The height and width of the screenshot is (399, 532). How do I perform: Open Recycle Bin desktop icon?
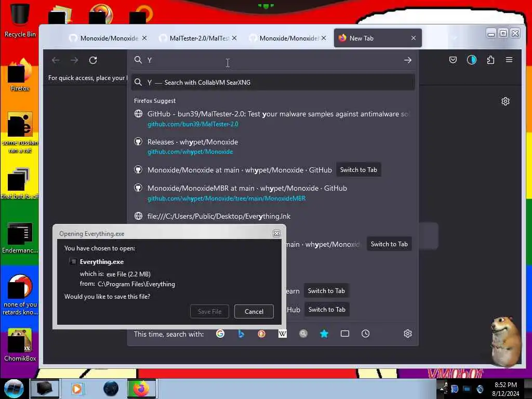pyautogui.click(x=20, y=20)
